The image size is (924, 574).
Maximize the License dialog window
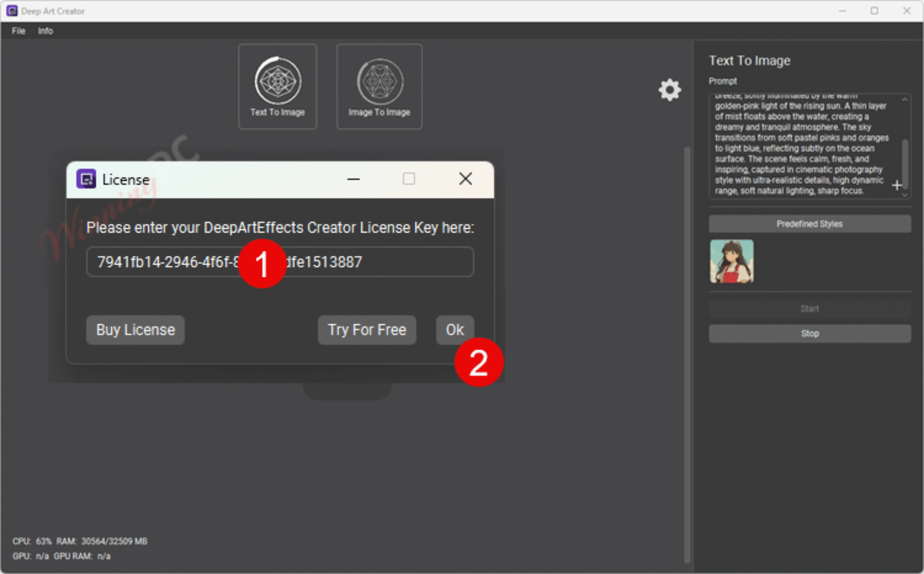409,179
